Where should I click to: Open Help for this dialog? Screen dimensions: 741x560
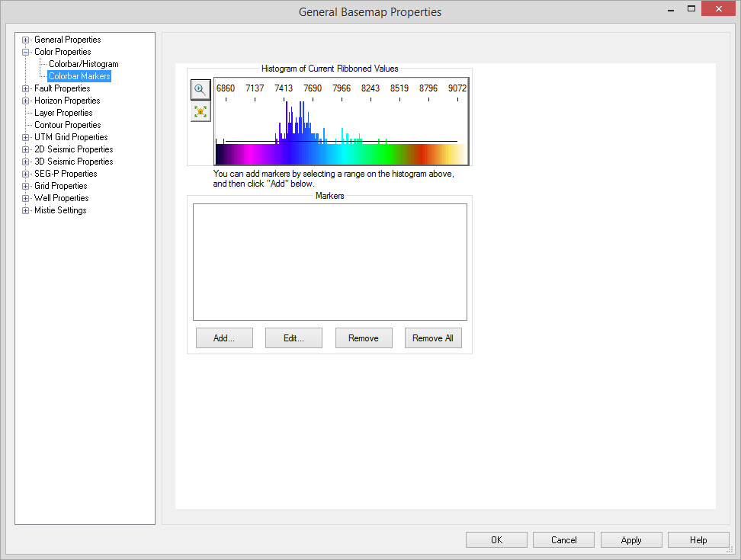[x=698, y=540]
